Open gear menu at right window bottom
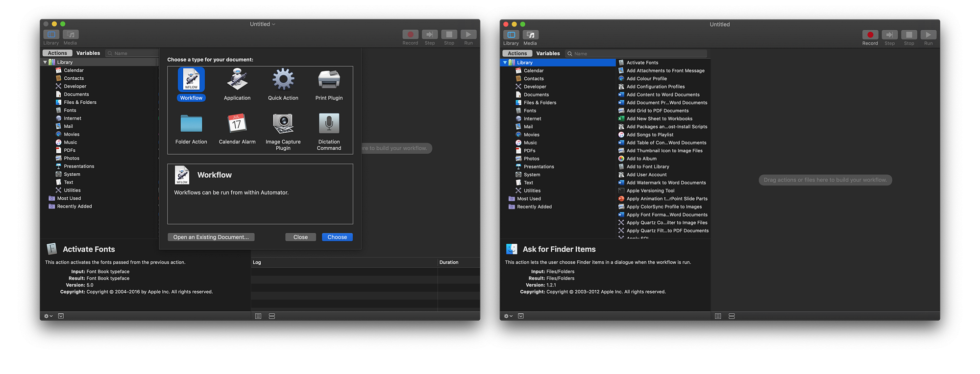Image resolution: width=980 pixels, height=374 pixels. 508,316
